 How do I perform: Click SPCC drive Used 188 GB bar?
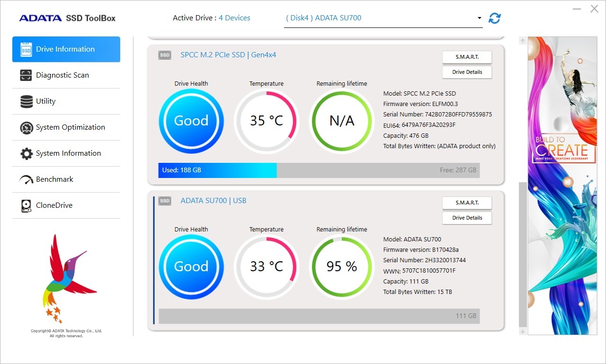tap(217, 170)
